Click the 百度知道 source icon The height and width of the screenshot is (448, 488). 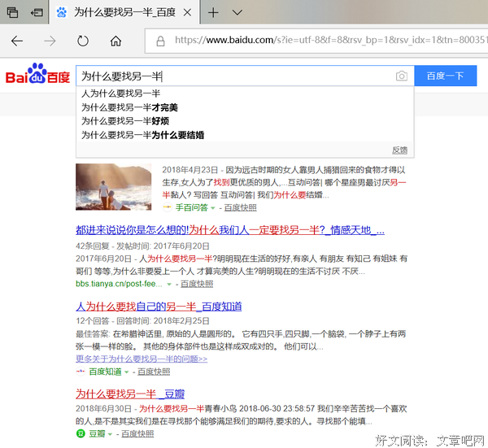coord(81,372)
